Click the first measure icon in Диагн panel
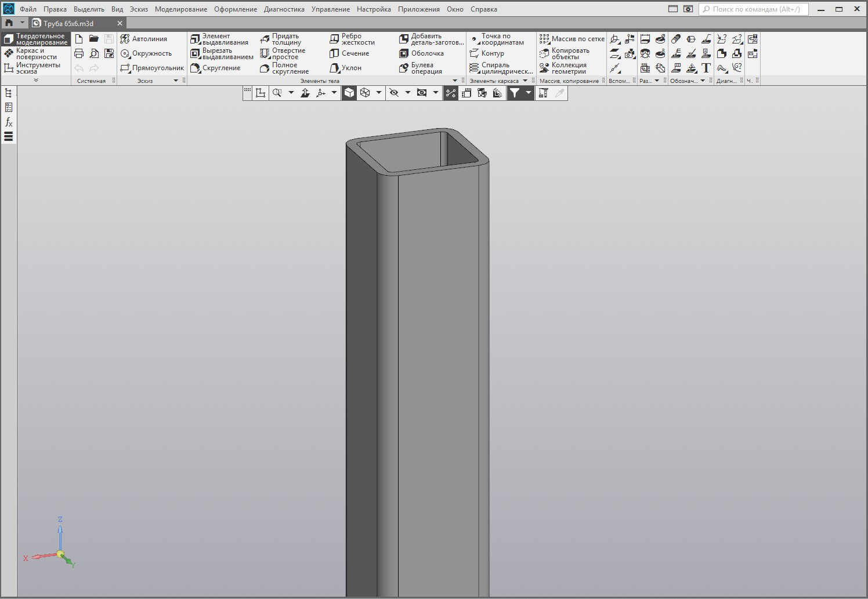 pyautogui.click(x=722, y=39)
